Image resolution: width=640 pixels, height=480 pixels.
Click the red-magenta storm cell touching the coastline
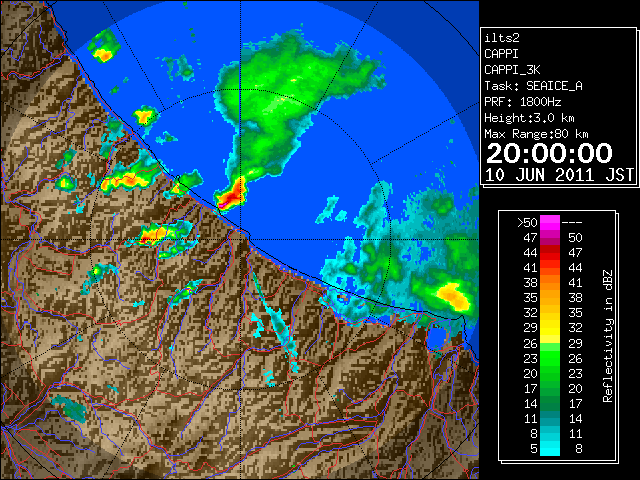point(231,196)
